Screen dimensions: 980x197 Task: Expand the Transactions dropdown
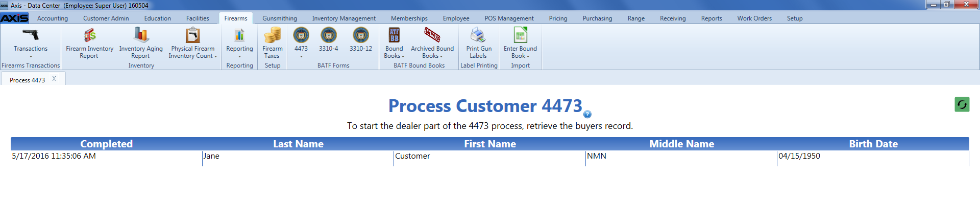coord(31,43)
